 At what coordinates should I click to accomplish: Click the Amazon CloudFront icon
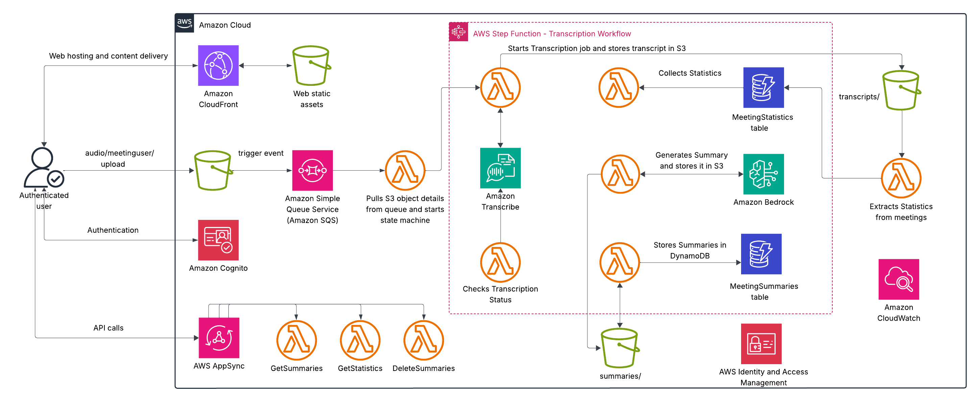pyautogui.click(x=218, y=66)
